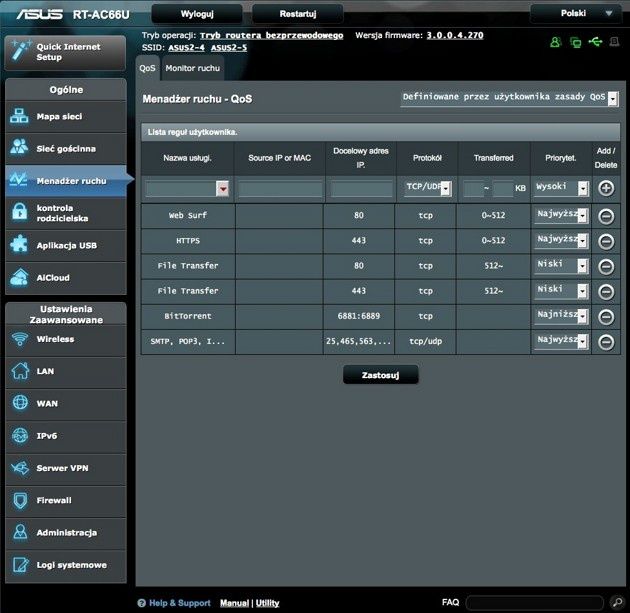630x613 pixels.
Task: Open the Wysoki priority dropdown
Action: click(x=561, y=188)
